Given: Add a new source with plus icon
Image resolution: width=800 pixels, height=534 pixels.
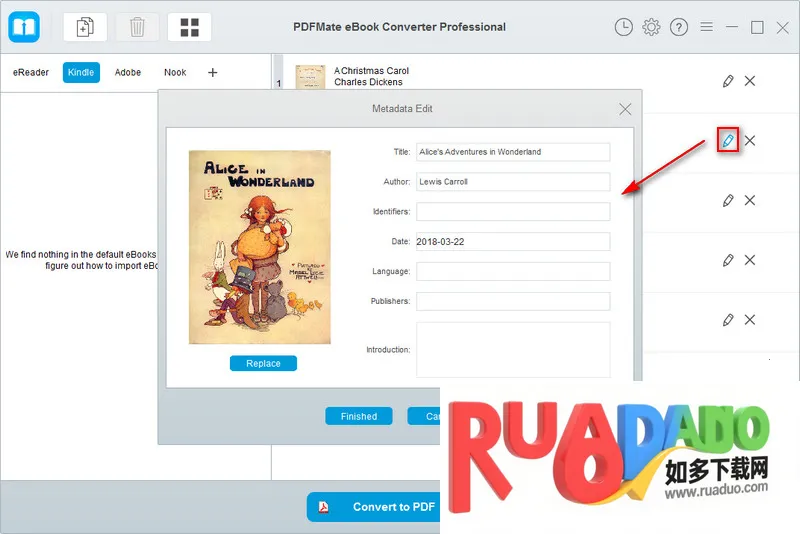Looking at the screenshot, I should point(212,72).
